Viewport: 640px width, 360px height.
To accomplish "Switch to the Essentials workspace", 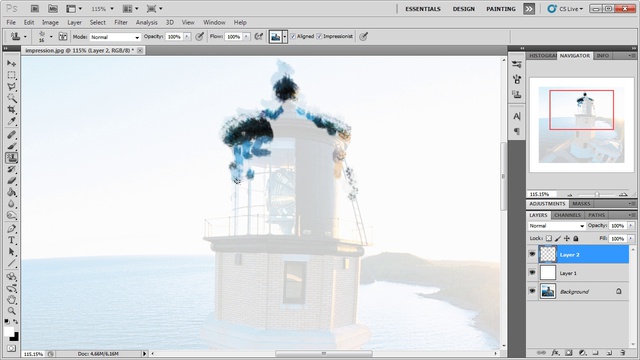I will [x=423, y=9].
